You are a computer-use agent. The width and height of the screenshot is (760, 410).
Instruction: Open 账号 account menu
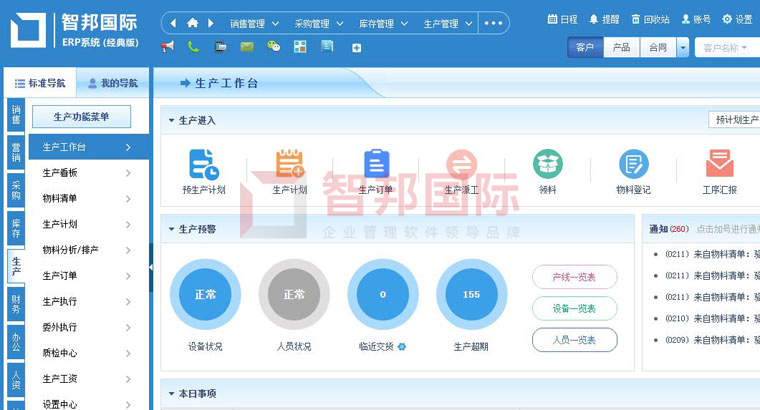[696, 19]
